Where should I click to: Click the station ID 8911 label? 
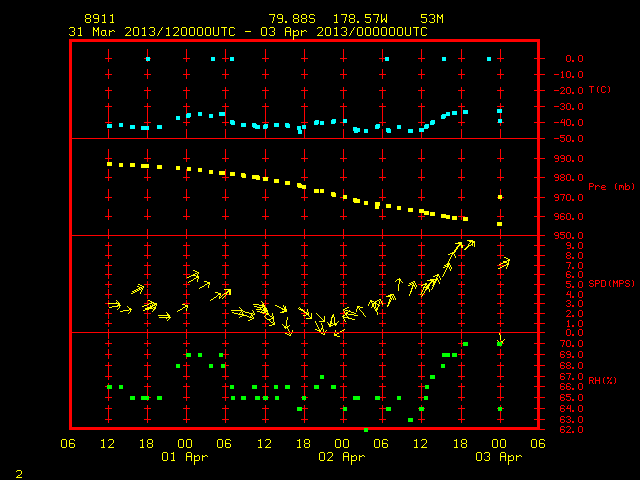(100, 19)
